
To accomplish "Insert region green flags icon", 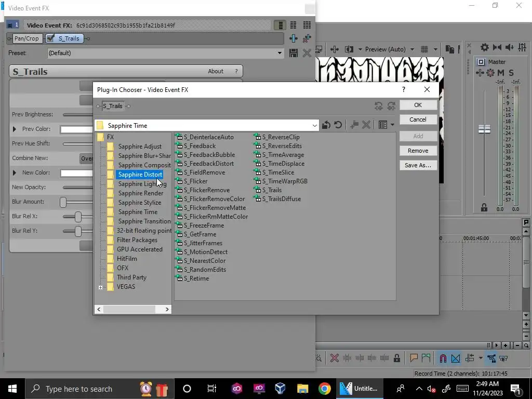I will click(x=426, y=358).
